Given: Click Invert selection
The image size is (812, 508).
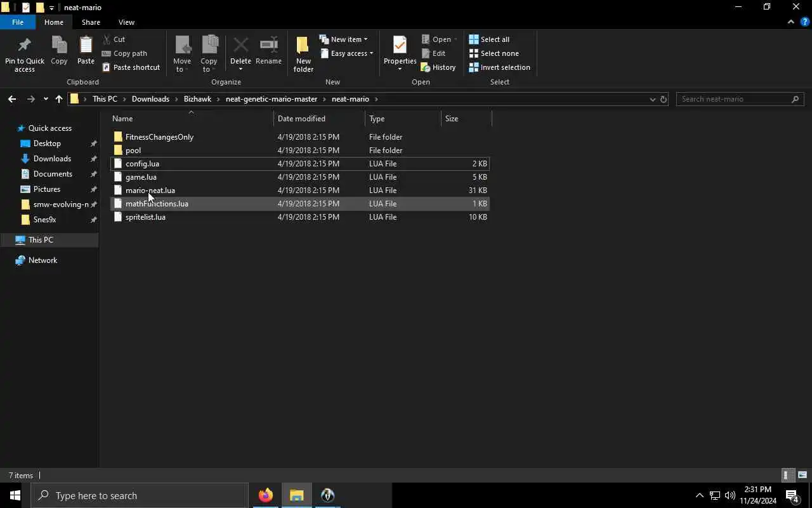Looking at the screenshot, I should (x=499, y=67).
